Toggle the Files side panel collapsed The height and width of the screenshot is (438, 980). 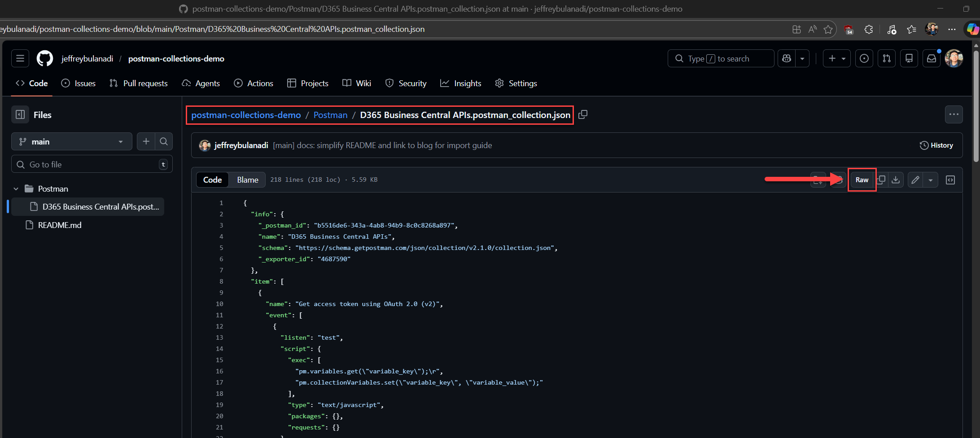[20, 114]
